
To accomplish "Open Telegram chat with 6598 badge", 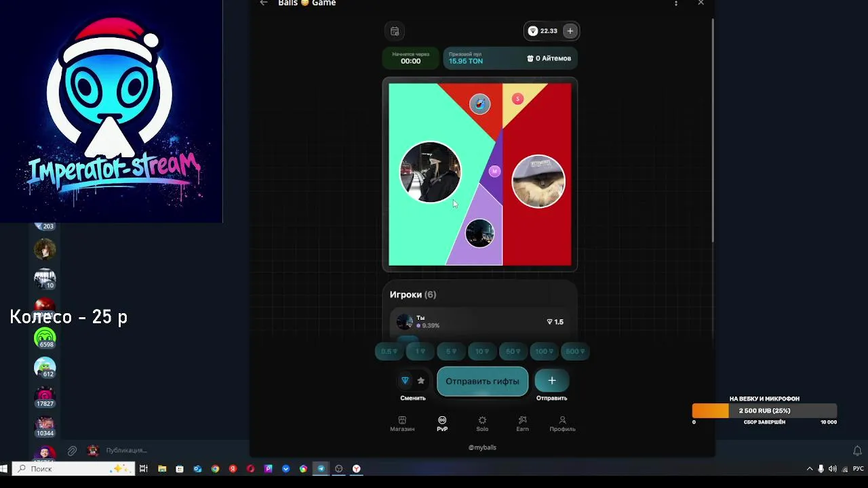I will pyautogui.click(x=45, y=338).
